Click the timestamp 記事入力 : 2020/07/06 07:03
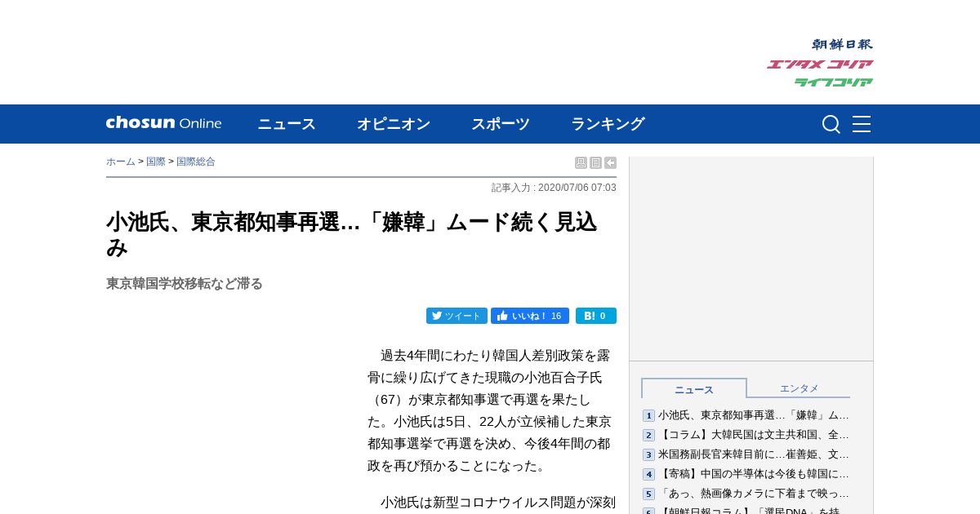Image resolution: width=980 pixels, height=514 pixels. pos(554,188)
